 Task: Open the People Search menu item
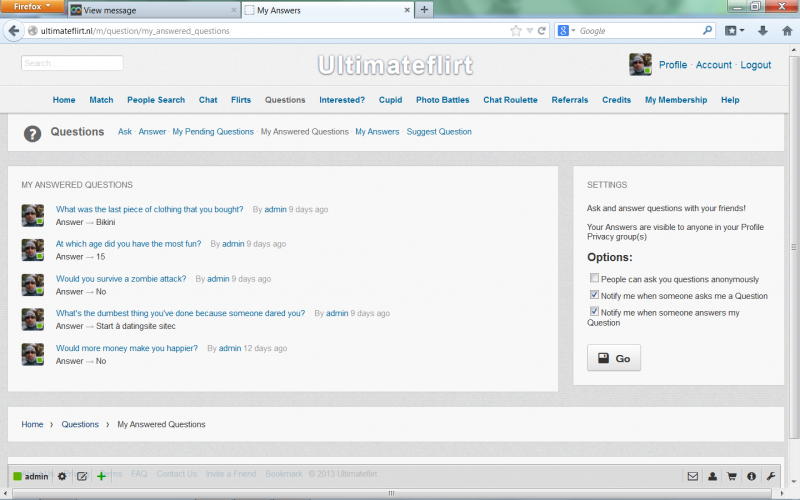(156, 100)
